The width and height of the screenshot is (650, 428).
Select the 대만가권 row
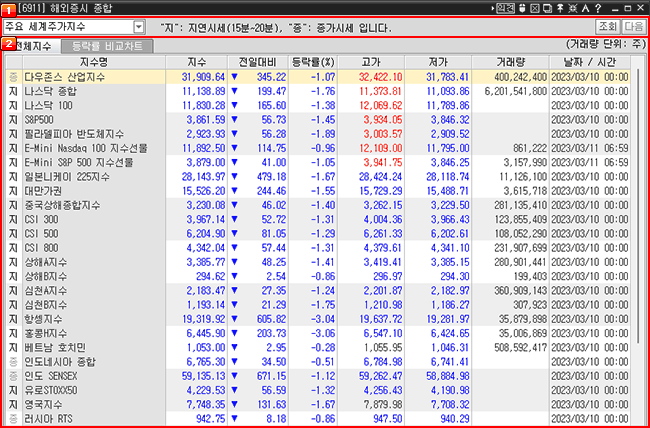pos(318,191)
